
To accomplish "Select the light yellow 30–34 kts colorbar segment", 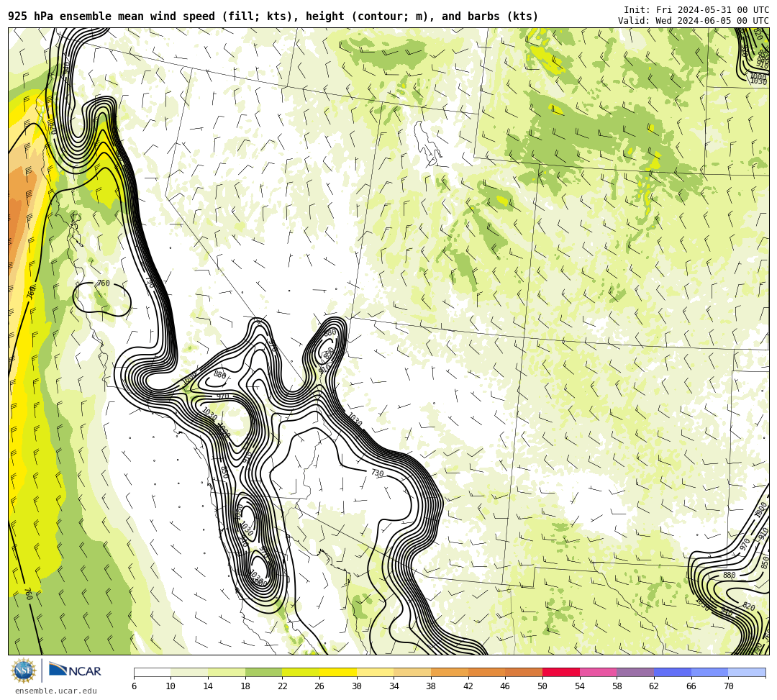I will (x=375, y=672).
